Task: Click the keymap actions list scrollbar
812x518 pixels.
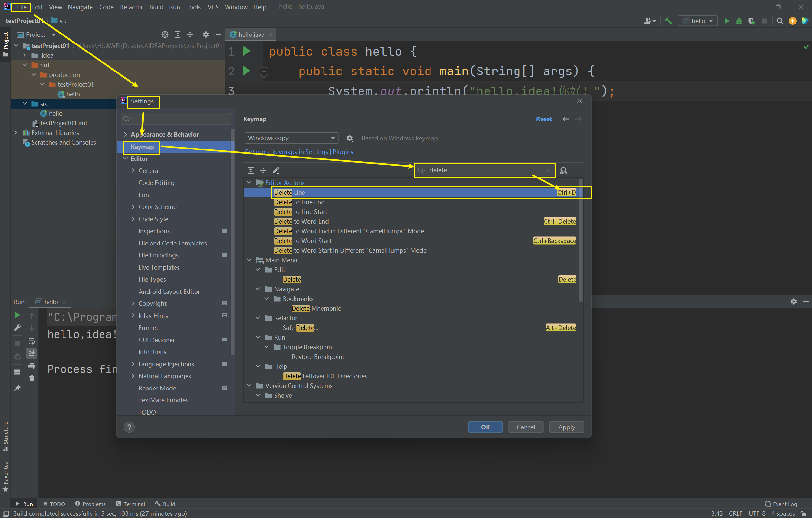Action: coord(580,240)
